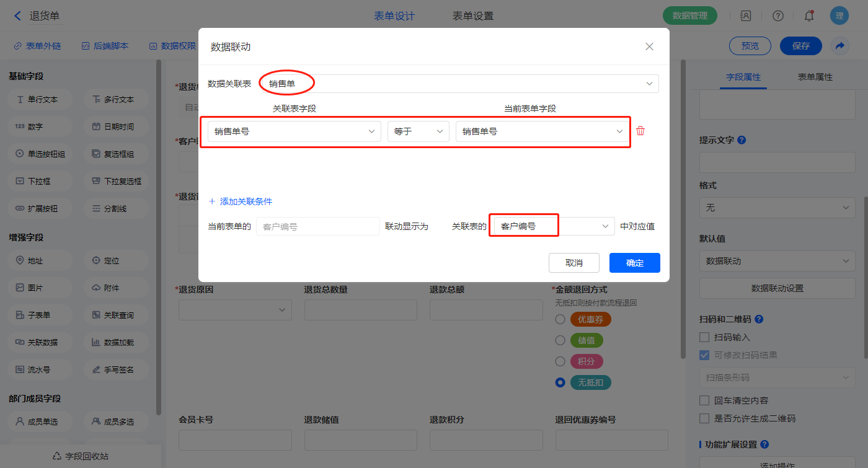868x468 pixels.
Task: Switch to the 表单设置 tab
Action: point(472,16)
